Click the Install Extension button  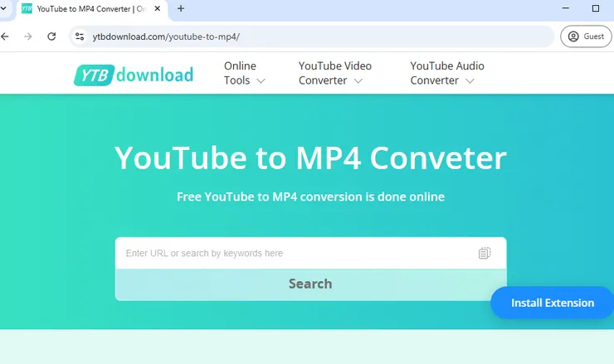coord(552,303)
